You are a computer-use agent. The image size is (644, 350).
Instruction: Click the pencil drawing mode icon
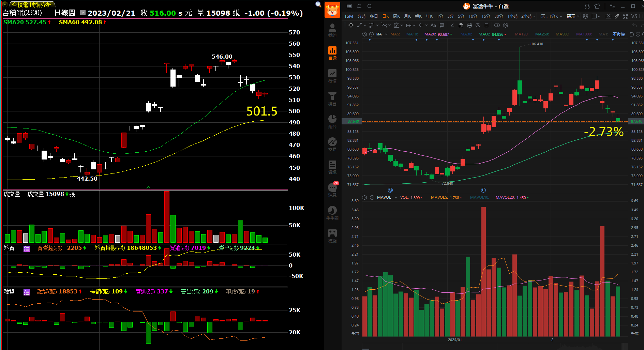click(x=617, y=16)
